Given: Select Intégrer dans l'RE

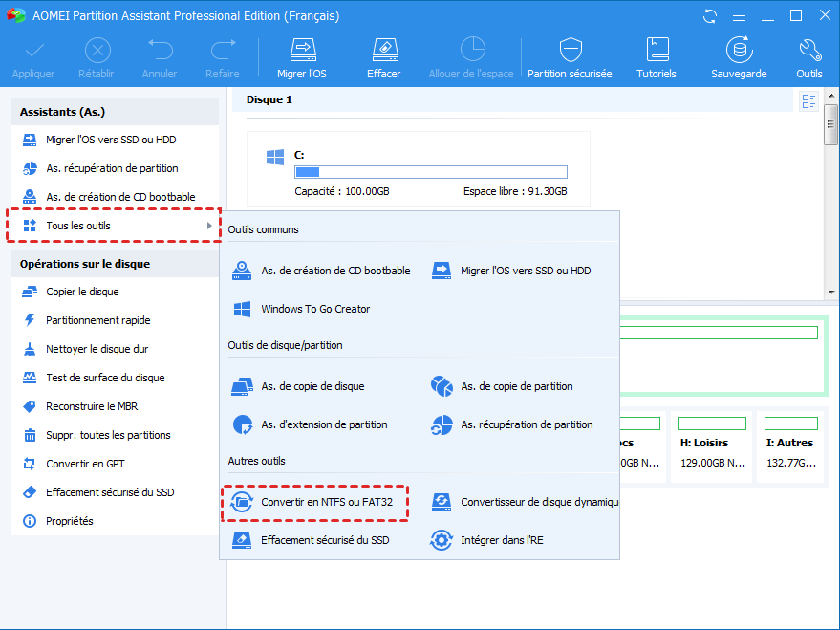Looking at the screenshot, I should coord(487,540).
